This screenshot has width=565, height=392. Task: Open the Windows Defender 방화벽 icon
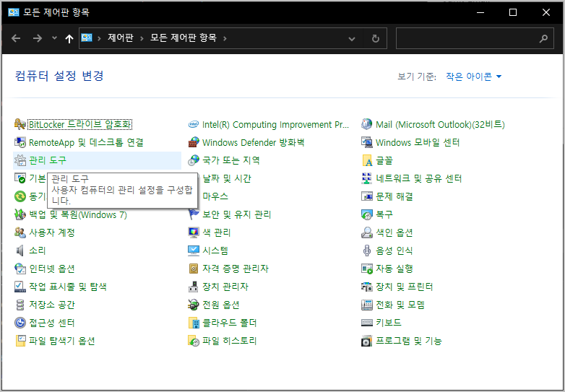coord(194,142)
